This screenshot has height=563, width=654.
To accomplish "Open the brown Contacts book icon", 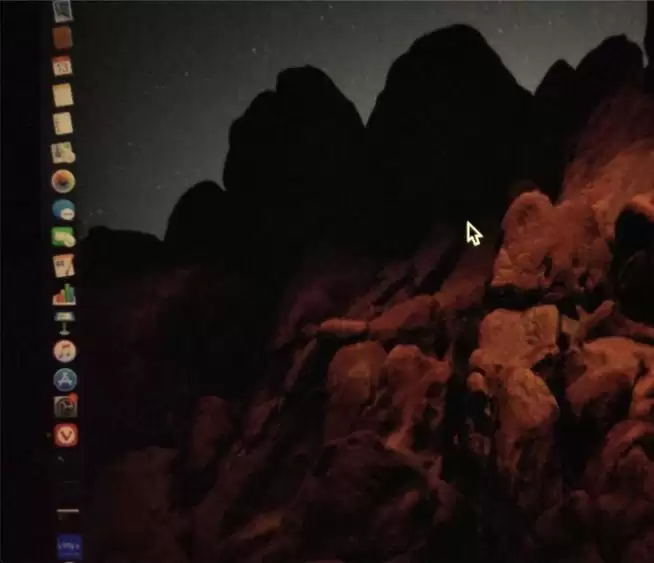I will click(x=63, y=38).
